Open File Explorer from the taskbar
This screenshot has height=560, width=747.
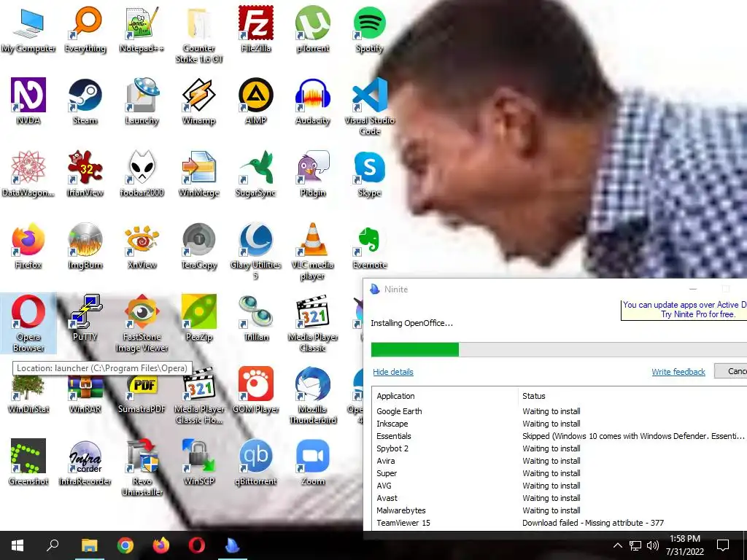tap(89, 545)
